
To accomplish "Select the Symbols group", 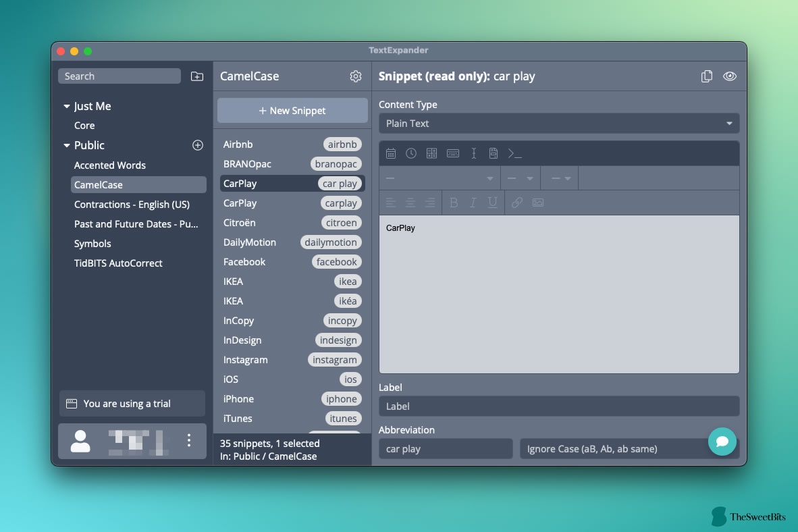I will click(92, 244).
